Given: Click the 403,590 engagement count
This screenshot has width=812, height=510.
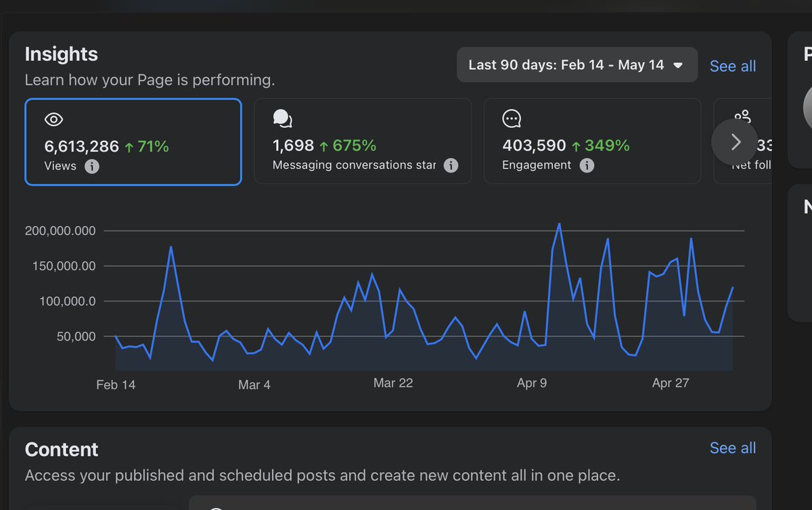Looking at the screenshot, I should (x=534, y=146).
